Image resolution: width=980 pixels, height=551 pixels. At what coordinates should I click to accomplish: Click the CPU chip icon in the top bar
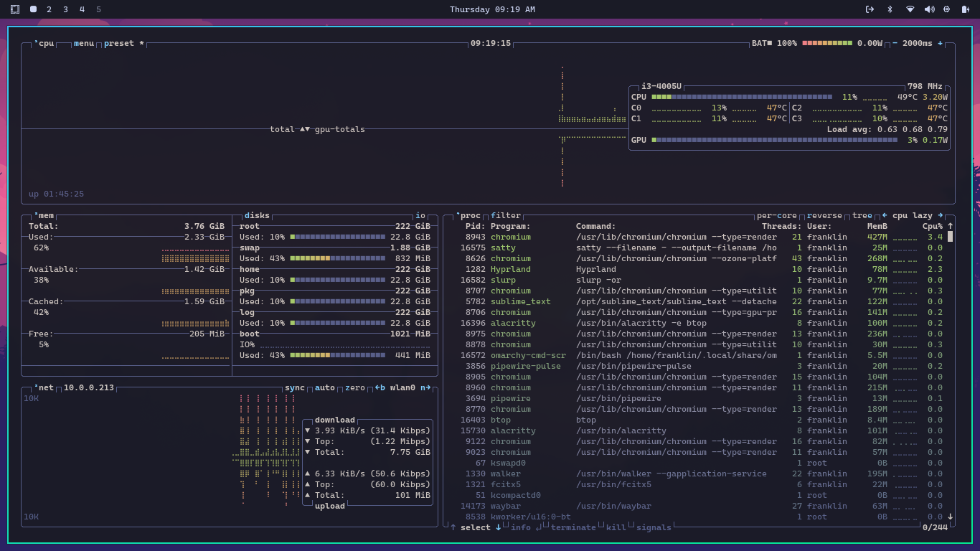(946, 9)
